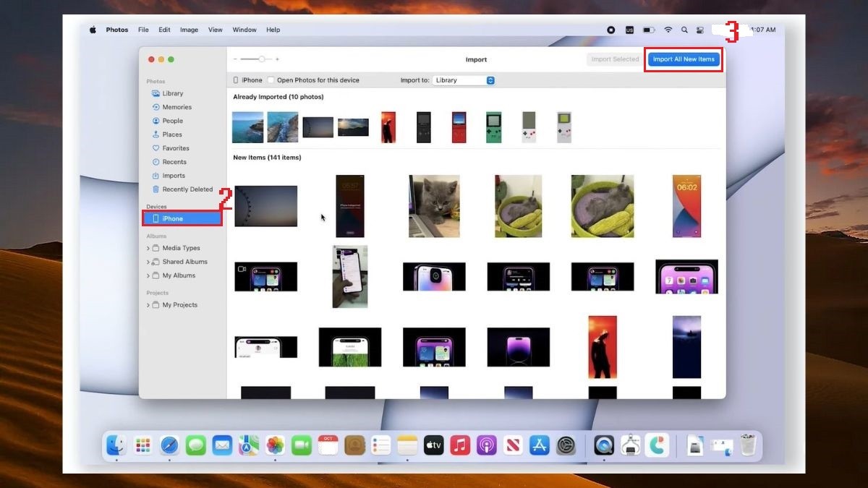The height and width of the screenshot is (488, 868).
Task: Open the 'Import to: Library' dropdown
Action: tap(464, 80)
